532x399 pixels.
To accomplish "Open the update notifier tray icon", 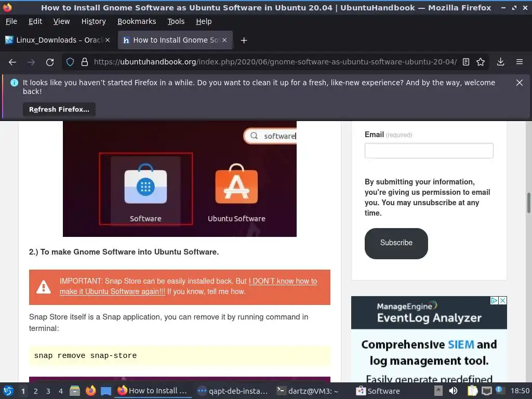I will [499, 390].
